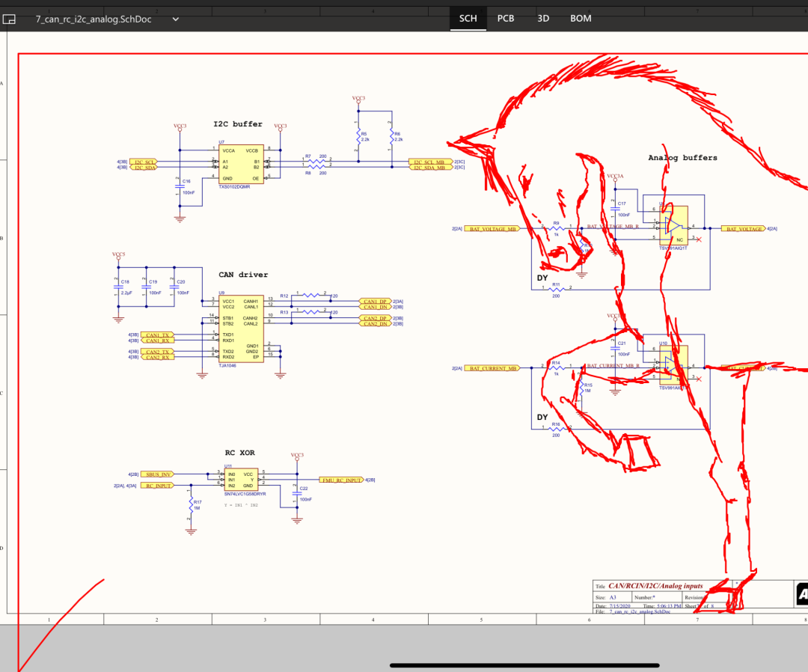Select the U9 TJA1046 CAN driver chip
The width and height of the screenshot is (808, 672).
(x=241, y=329)
